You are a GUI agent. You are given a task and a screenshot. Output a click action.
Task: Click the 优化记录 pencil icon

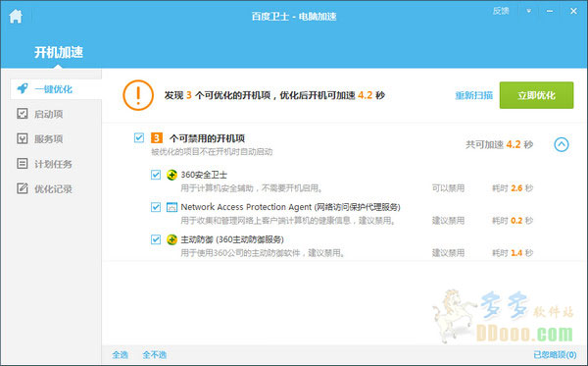23,188
